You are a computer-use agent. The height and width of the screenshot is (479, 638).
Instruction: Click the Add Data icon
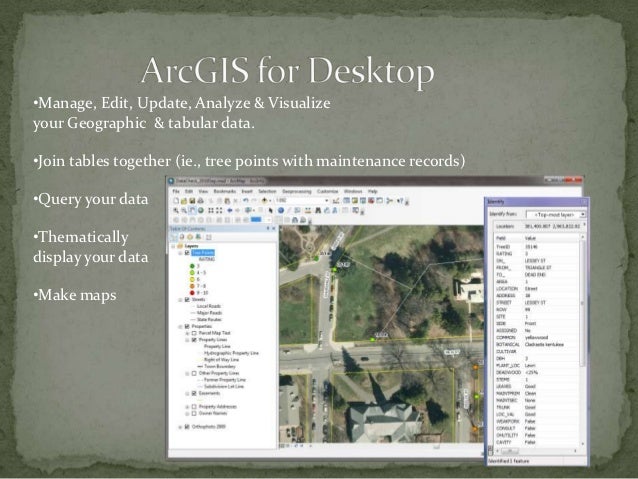click(x=264, y=201)
